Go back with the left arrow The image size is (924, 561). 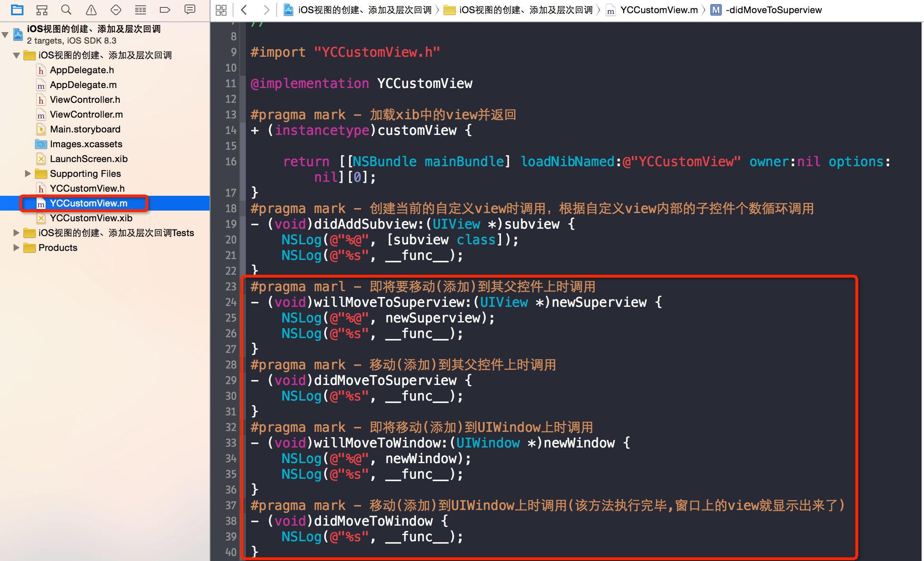pyautogui.click(x=244, y=10)
